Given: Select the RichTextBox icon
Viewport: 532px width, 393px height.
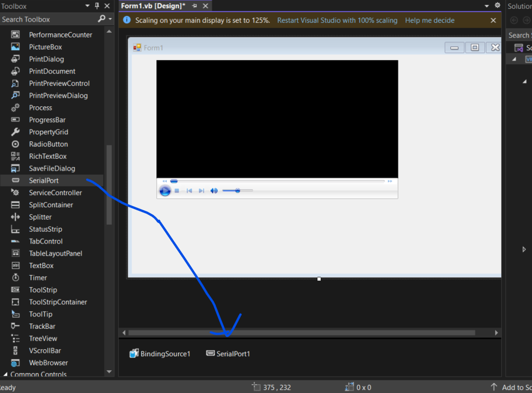Looking at the screenshot, I should [15, 156].
